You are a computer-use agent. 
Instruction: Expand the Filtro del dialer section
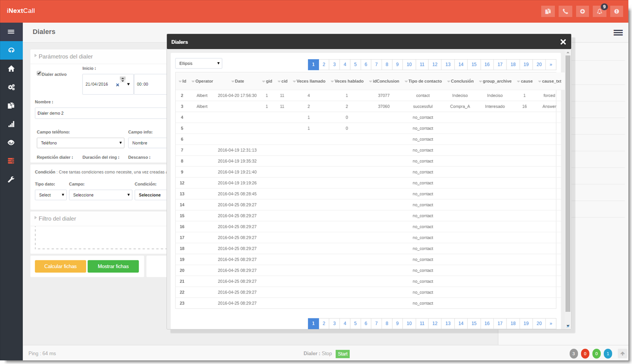[x=57, y=218]
